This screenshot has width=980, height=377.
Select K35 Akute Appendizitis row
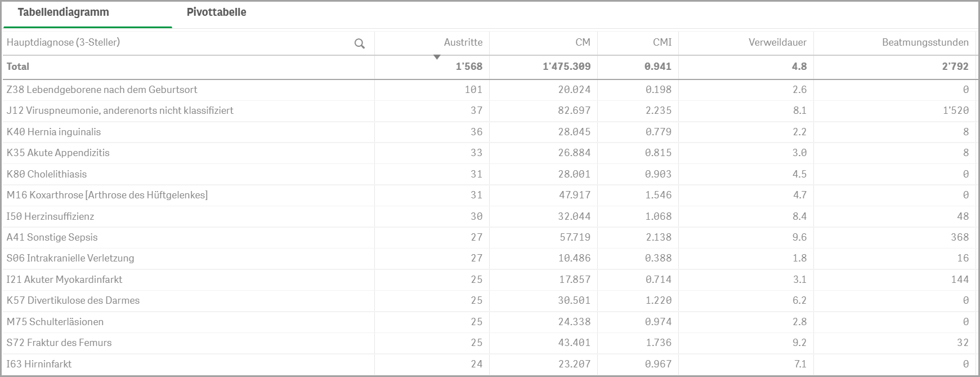[x=58, y=153]
